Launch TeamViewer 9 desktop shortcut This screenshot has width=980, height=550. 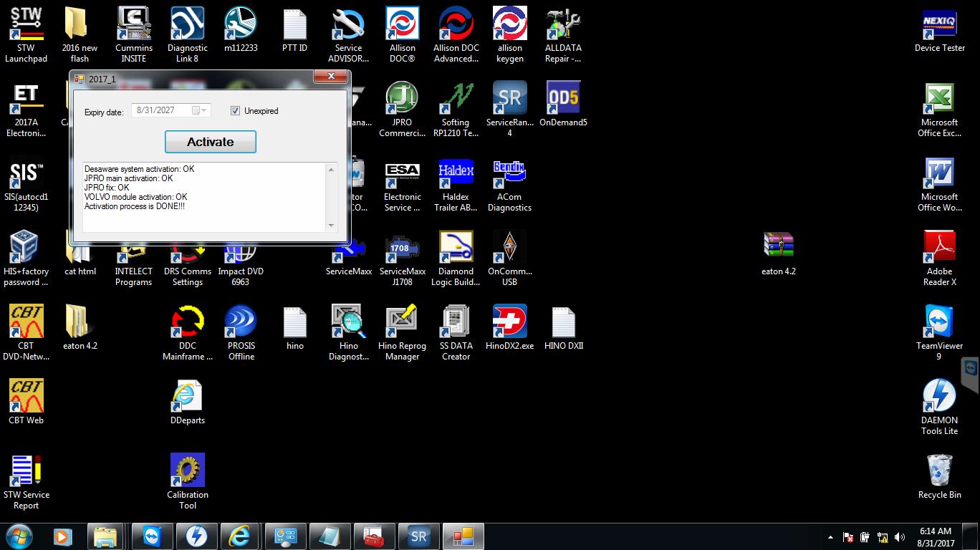click(x=939, y=332)
